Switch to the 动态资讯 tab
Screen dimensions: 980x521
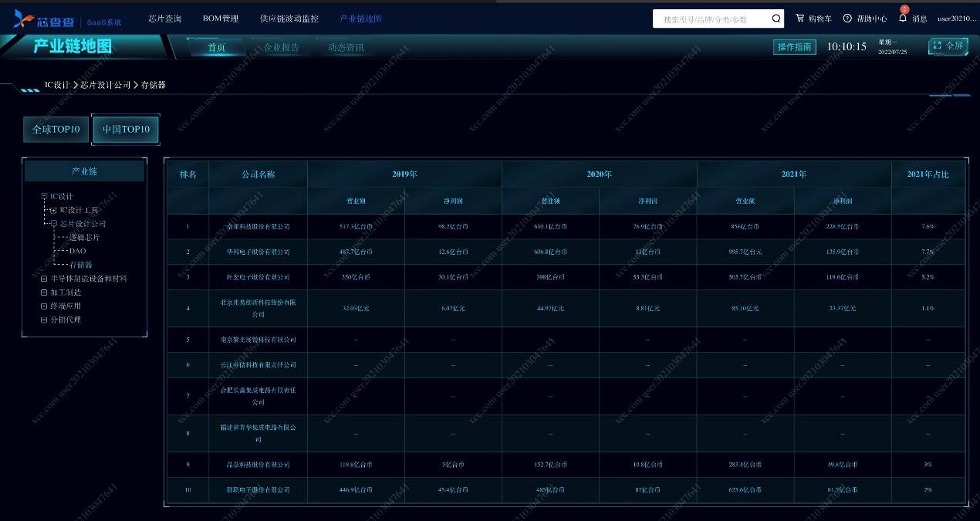pyautogui.click(x=346, y=48)
